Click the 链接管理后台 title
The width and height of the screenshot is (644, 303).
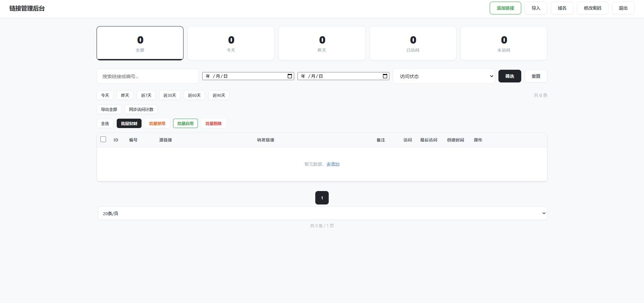[x=27, y=8]
